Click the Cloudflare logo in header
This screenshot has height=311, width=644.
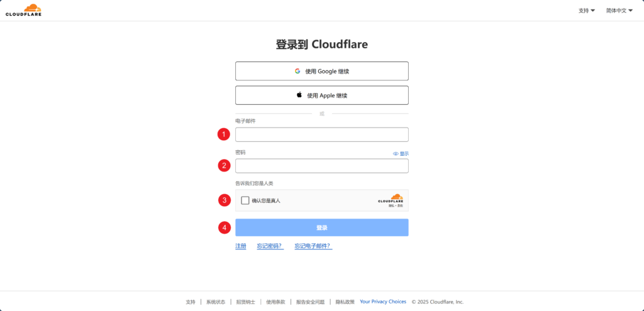point(23,10)
